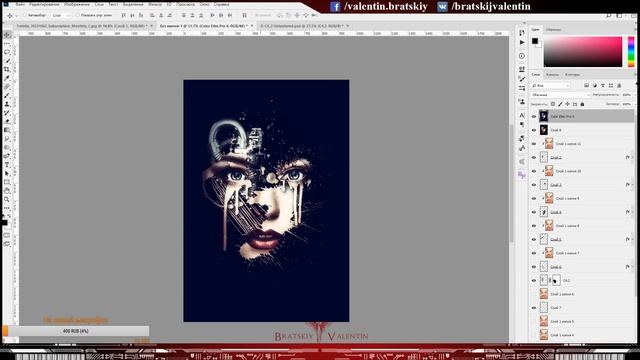Hide the Слой 1 копия 10 layer
The height and width of the screenshot is (360, 640).
point(534,171)
